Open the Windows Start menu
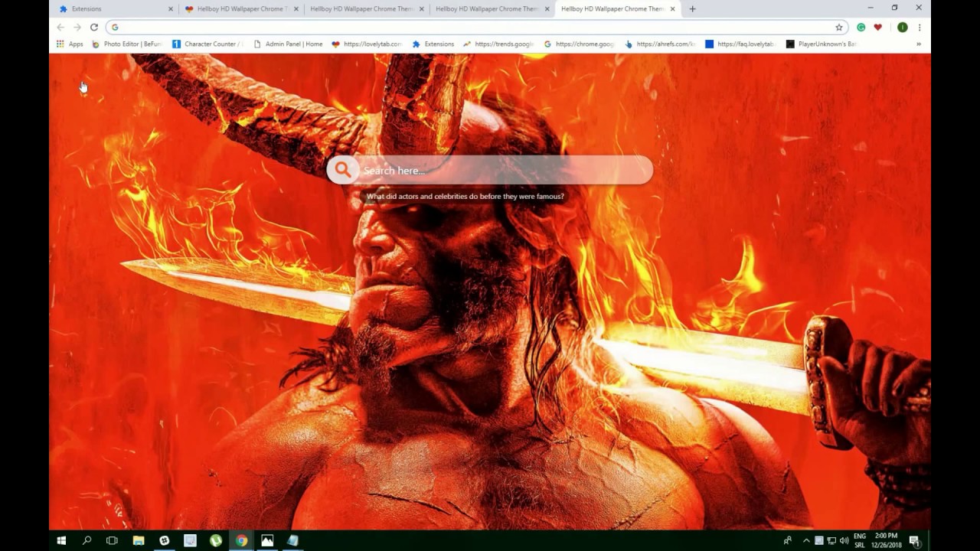 click(x=61, y=540)
